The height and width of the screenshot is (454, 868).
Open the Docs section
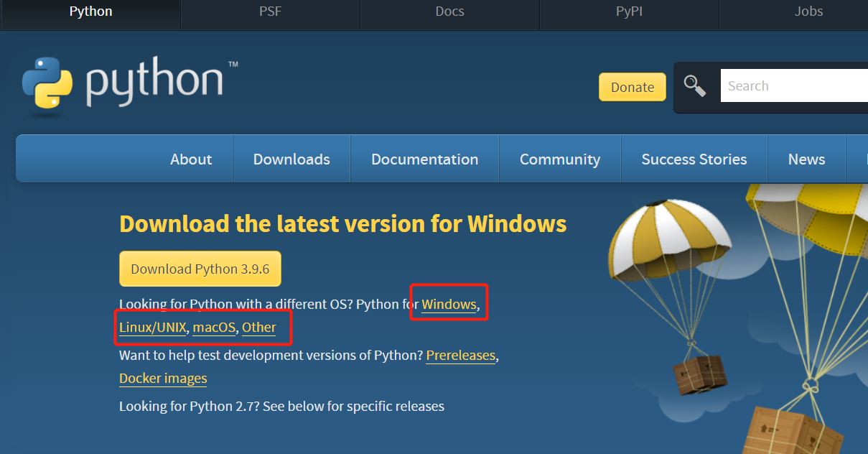(449, 11)
